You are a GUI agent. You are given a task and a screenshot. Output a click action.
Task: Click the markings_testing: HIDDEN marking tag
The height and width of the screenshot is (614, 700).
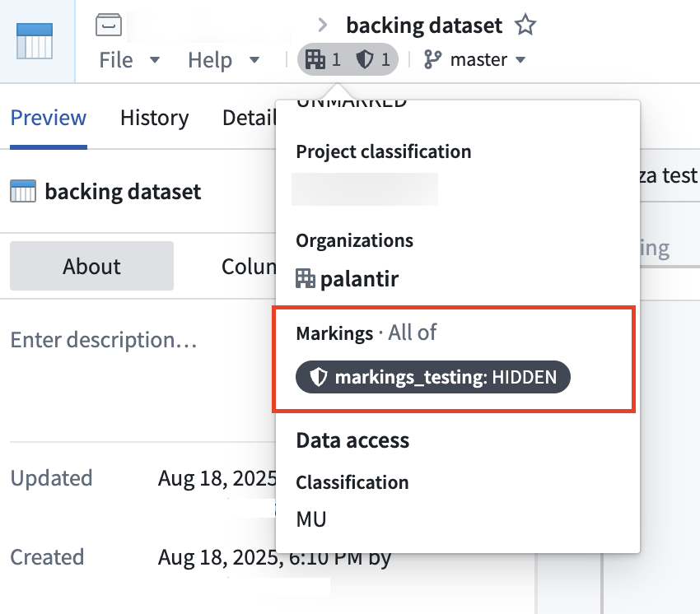(x=432, y=377)
